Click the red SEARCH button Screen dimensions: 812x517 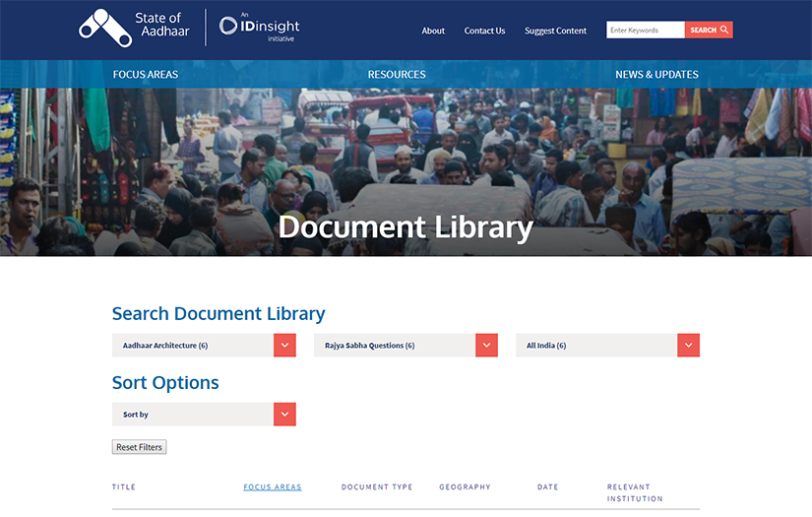(709, 31)
